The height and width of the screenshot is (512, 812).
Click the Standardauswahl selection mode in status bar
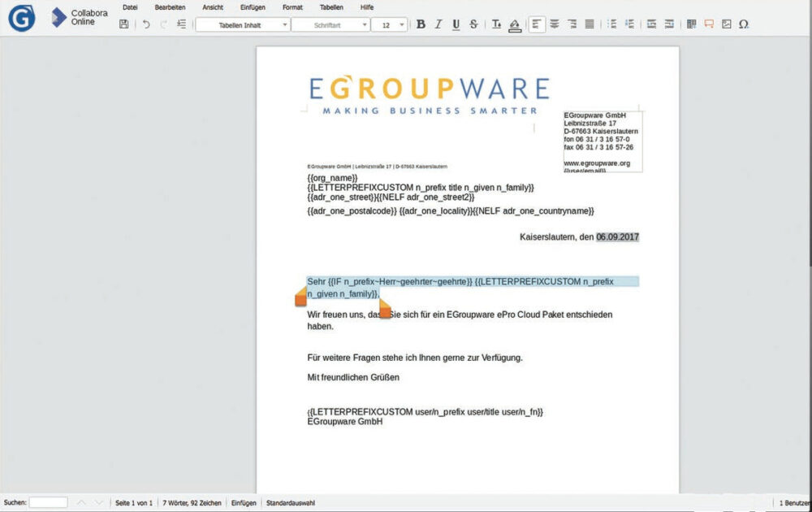tap(290, 503)
